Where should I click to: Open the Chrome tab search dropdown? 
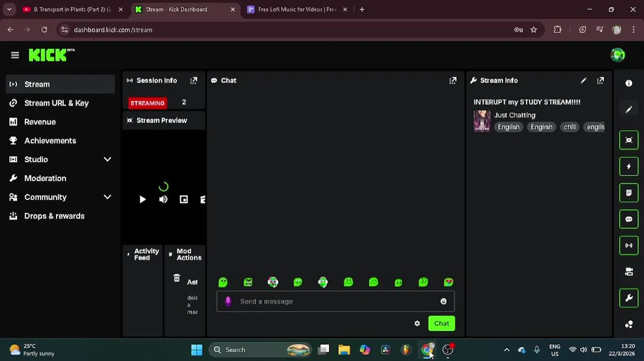[x=9, y=9]
